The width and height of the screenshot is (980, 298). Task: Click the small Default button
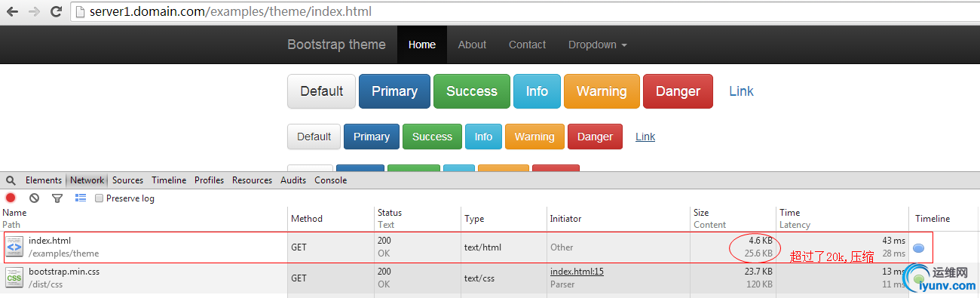point(314,137)
